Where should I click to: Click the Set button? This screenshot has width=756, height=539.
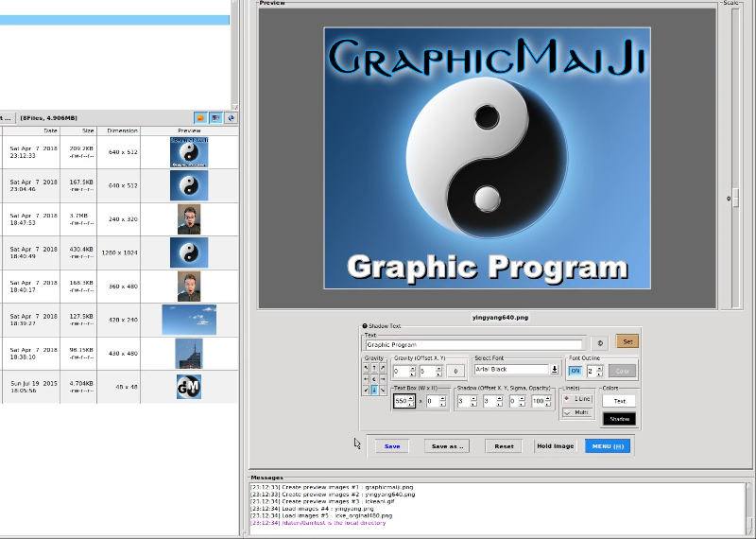tap(627, 341)
